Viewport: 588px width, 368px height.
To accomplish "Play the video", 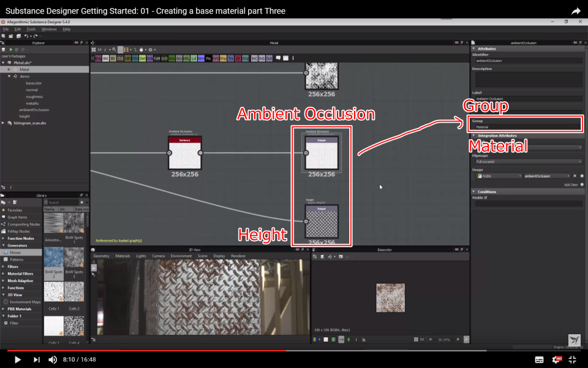I will point(17,359).
